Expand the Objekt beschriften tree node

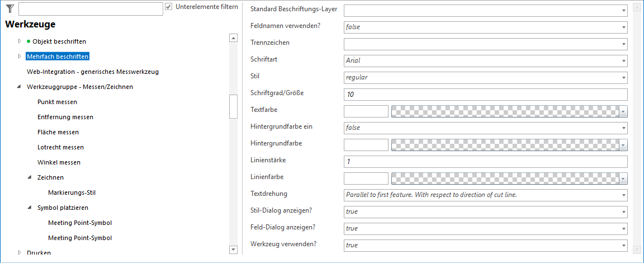(x=20, y=41)
